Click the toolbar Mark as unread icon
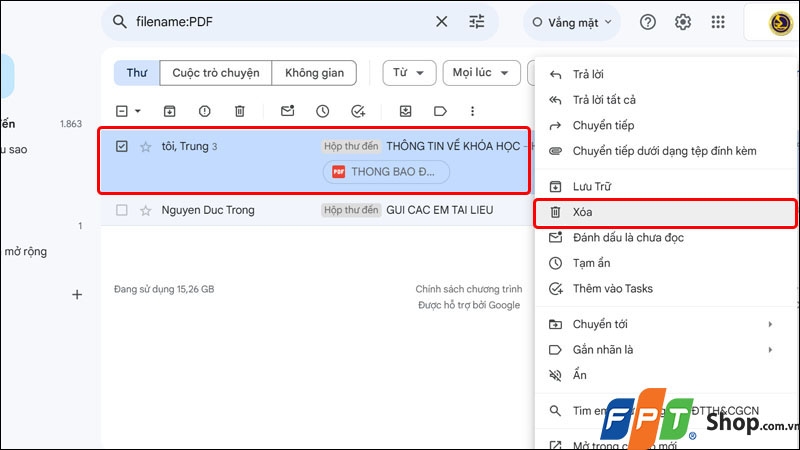800x450 pixels. [287, 111]
